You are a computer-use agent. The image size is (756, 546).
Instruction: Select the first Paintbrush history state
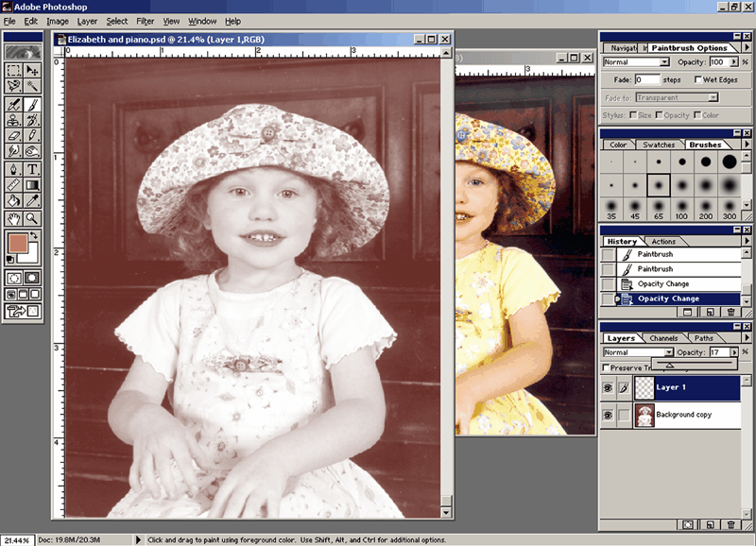tap(656, 255)
